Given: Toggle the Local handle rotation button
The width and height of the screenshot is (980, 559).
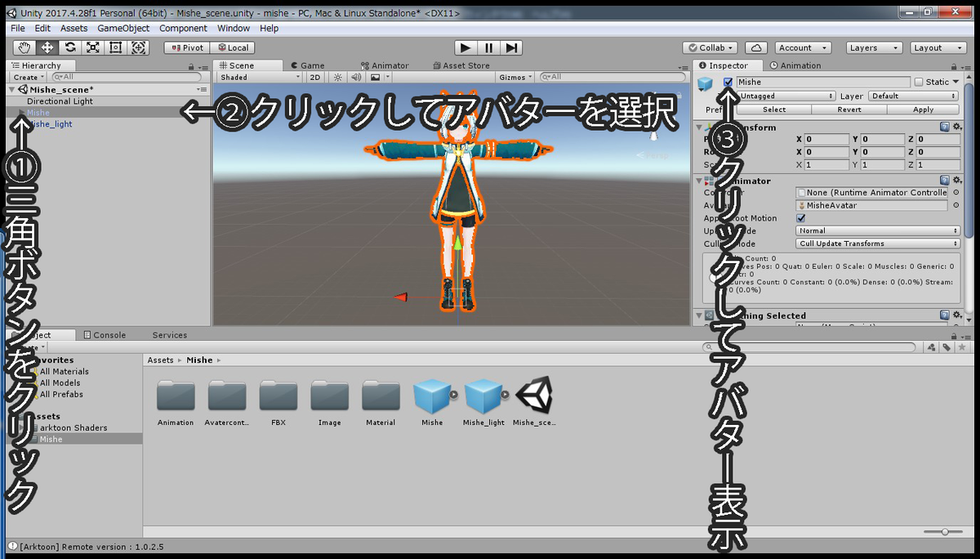Looking at the screenshot, I should point(232,47).
